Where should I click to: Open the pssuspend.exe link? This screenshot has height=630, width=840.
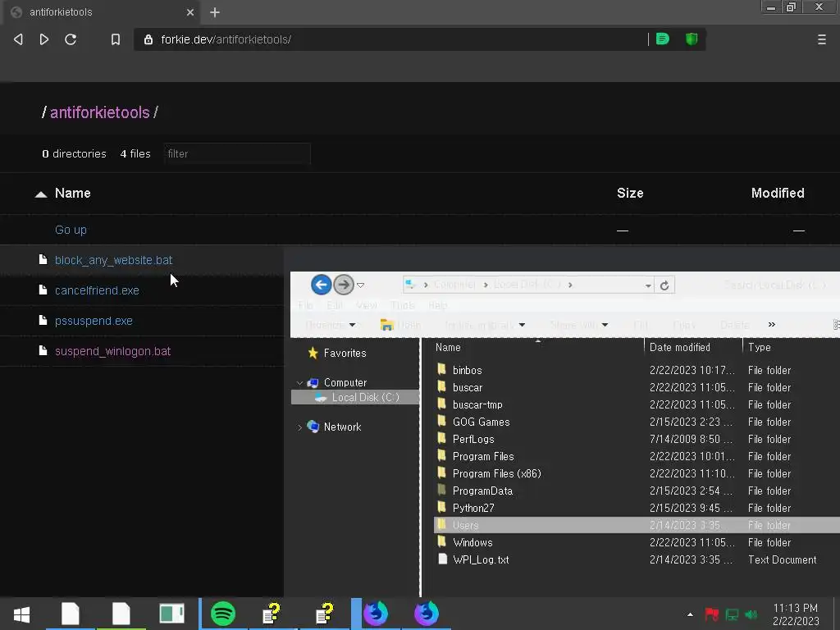point(94,321)
